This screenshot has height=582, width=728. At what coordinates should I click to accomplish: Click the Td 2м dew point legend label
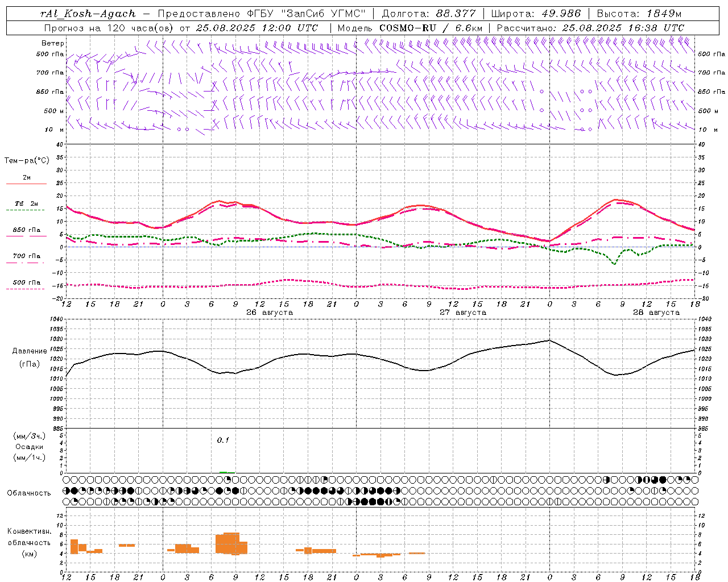coord(27,203)
